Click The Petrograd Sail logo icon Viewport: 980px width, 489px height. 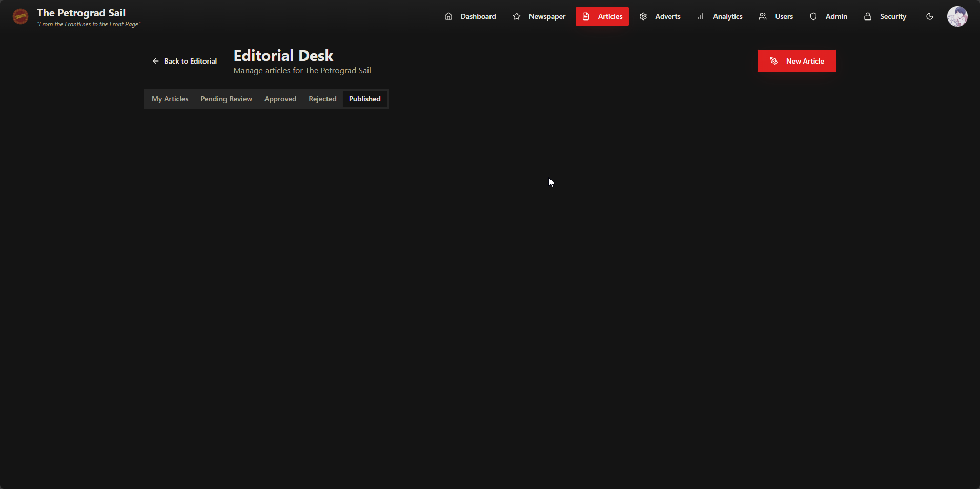point(21,16)
